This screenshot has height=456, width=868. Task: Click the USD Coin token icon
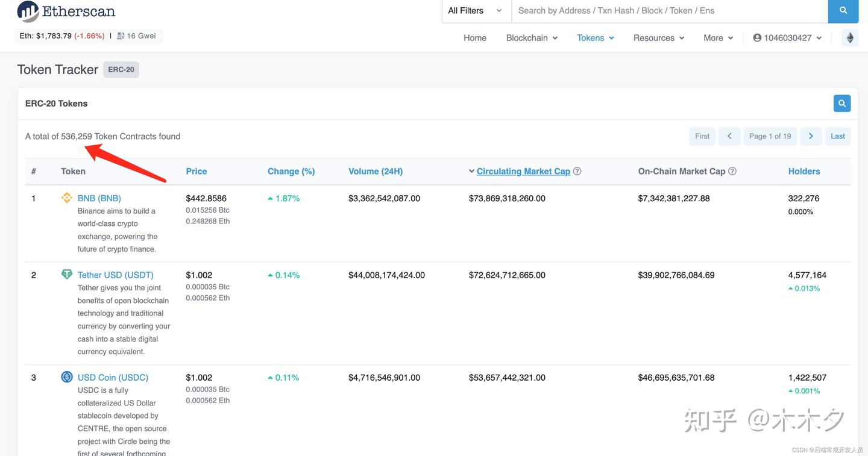(x=66, y=376)
